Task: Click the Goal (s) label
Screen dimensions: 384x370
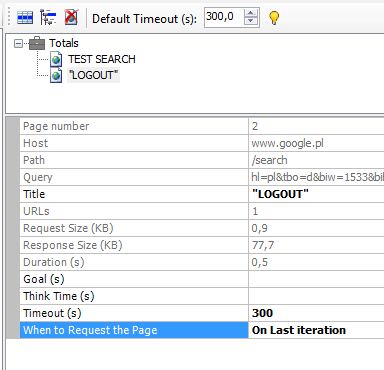Action: pyautogui.click(x=44, y=279)
